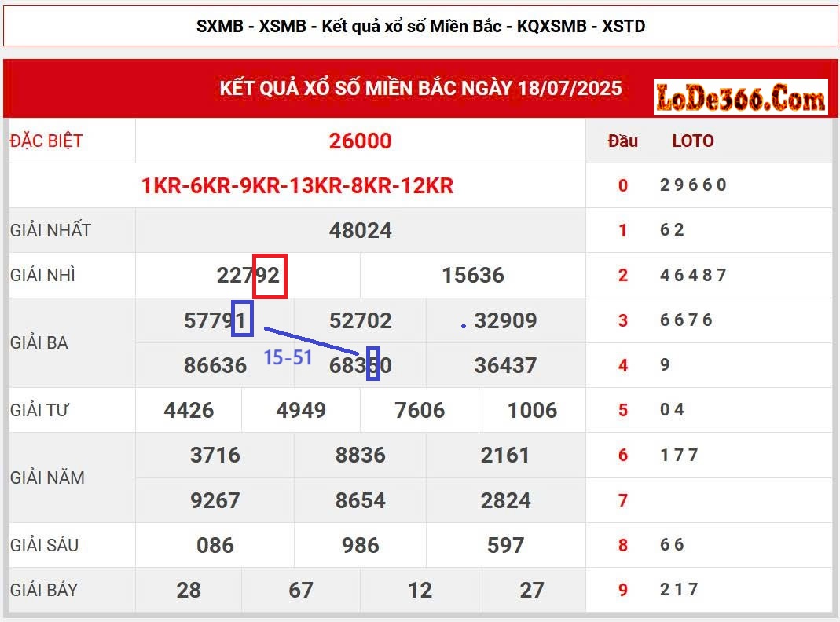Click the blue highlighted digit in 57791
840x622 pixels.
pyautogui.click(x=244, y=319)
